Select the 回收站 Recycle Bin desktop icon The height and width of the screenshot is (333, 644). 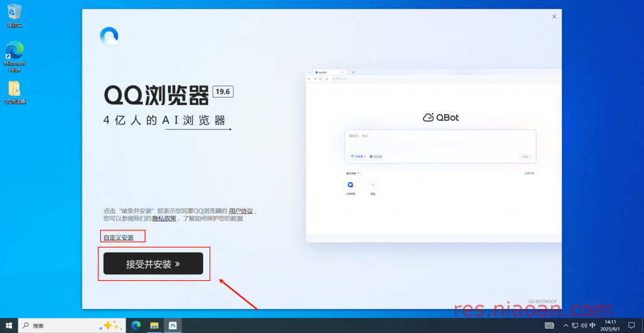click(x=14, y=15)
